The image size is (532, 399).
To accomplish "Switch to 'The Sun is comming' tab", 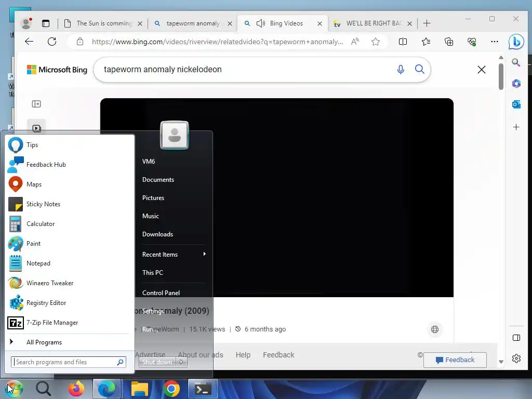I will (103, 23).
